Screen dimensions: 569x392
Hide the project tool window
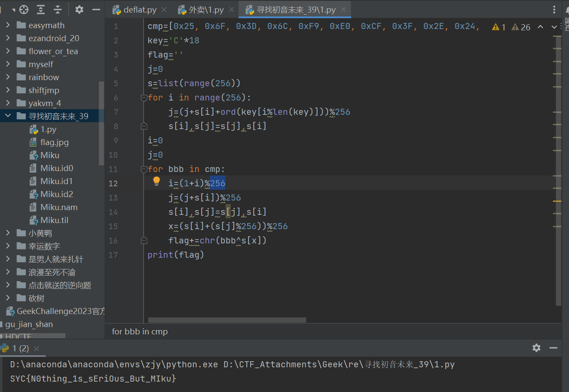point(96,10)
